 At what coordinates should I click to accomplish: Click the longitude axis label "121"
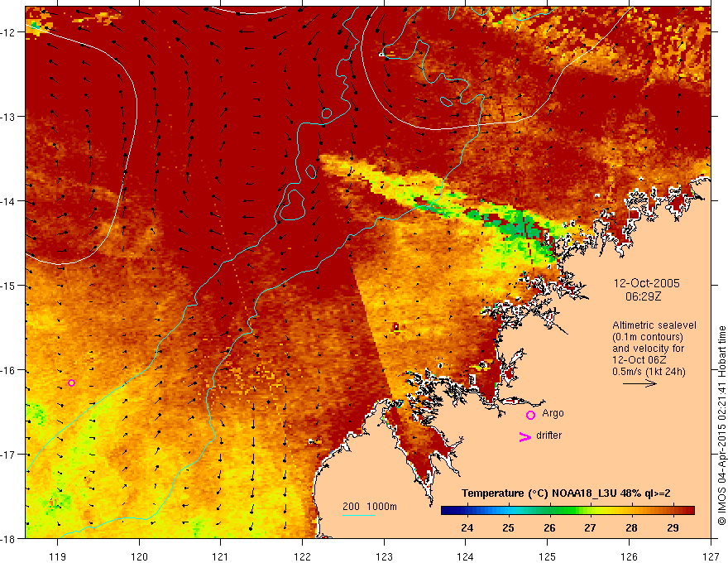tap(220, 556)
